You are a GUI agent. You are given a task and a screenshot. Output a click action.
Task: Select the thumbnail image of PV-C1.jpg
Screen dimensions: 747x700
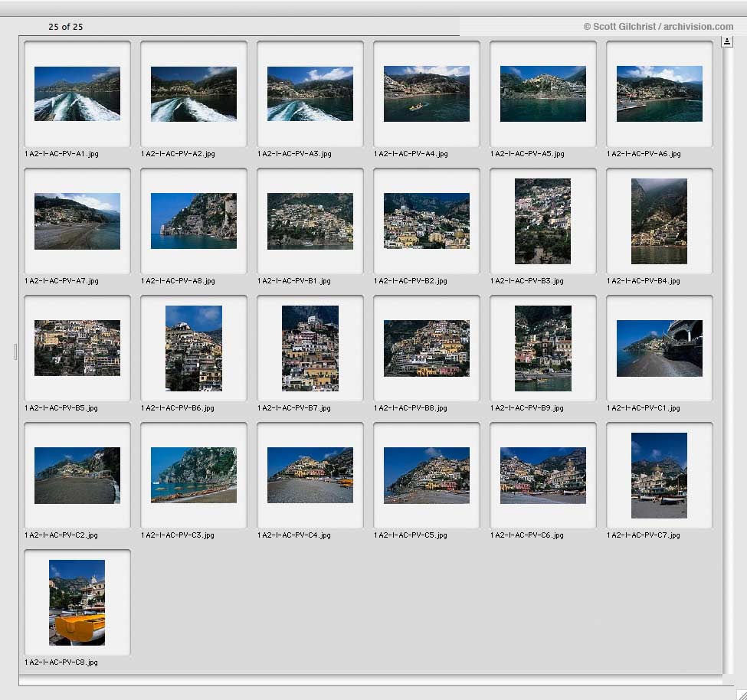point(660,348)
